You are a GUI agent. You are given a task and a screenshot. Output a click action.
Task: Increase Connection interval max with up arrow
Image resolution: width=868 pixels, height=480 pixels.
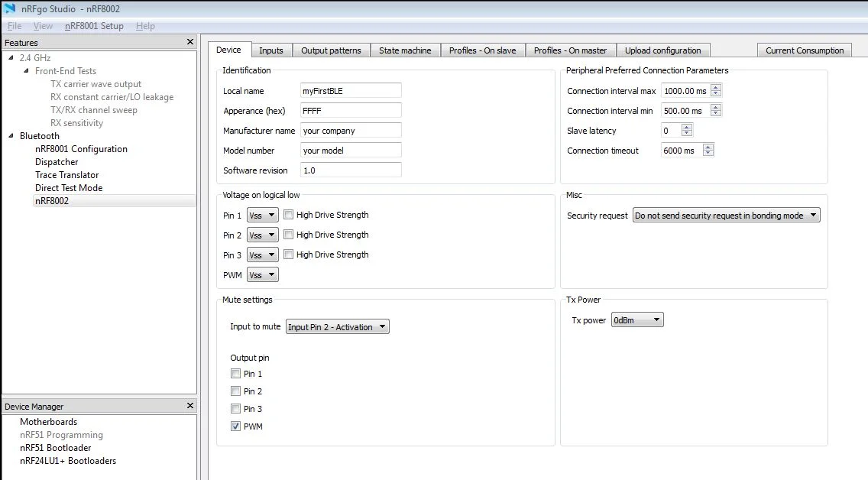coord(716,87)
